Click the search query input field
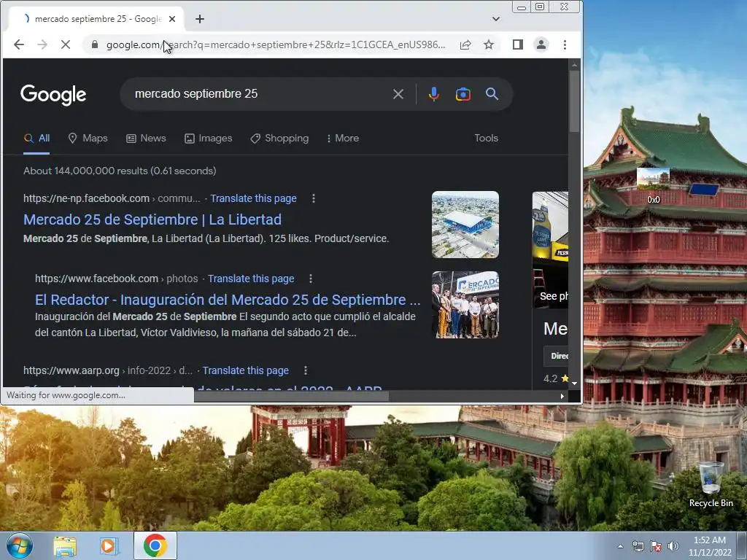 258,94
